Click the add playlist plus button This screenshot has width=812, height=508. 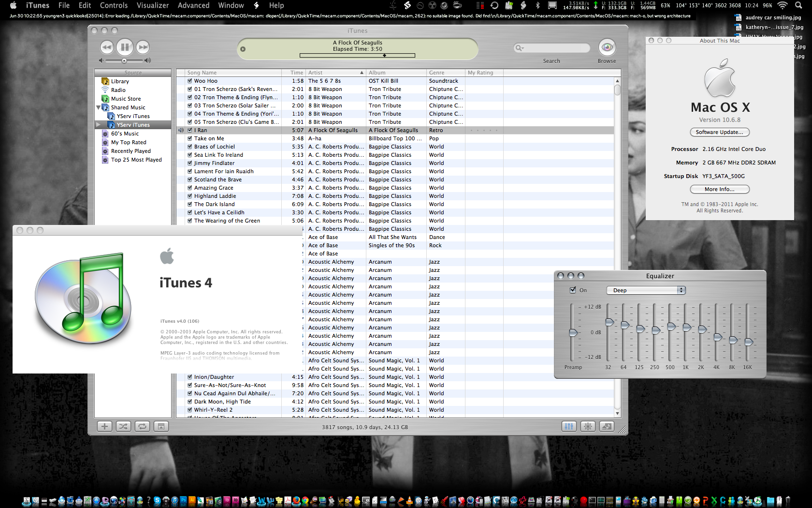click(x=104, y=426)
